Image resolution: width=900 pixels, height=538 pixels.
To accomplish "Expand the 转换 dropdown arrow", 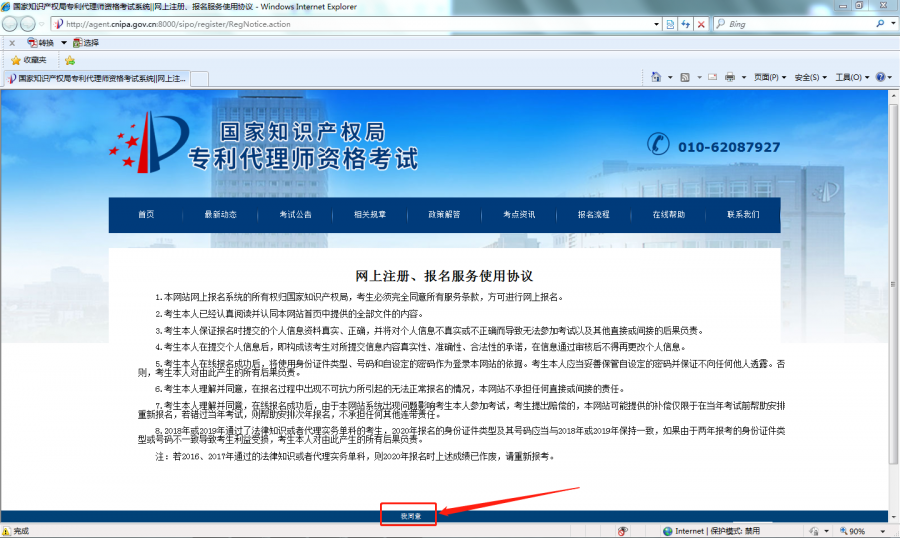I will coord(64,43).
